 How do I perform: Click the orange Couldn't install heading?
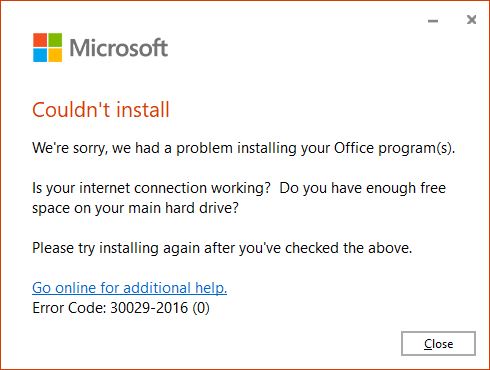point(101,110)
